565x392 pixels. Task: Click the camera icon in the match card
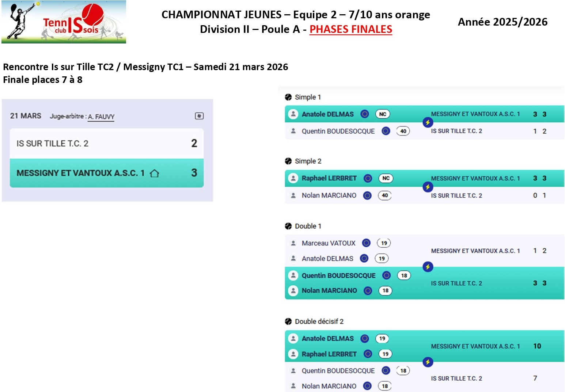tap(199, 116)
